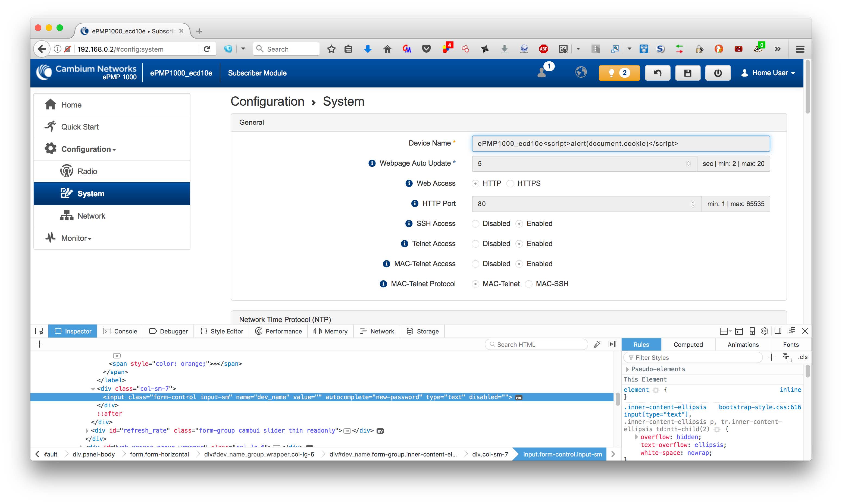Screen dimensions: 842x504
Task: Click the globe icon in header
Action: pos(580,72)
